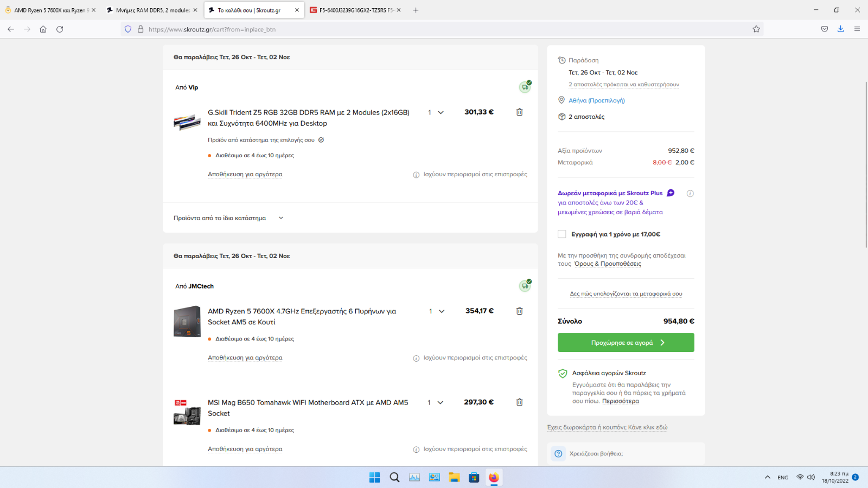Open the Vip shop name link
The height and width of the screenshot is (488, 868).
pyautogui.click(x=193, y=87)
